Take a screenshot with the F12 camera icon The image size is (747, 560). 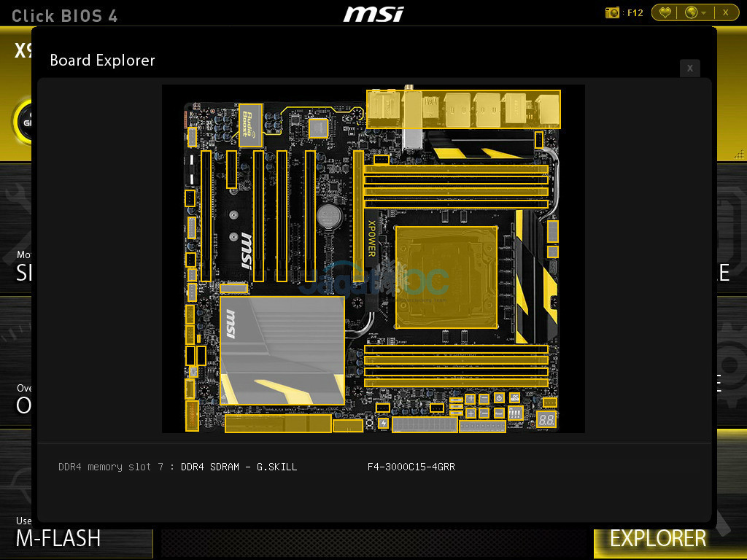tap(612, 13)
